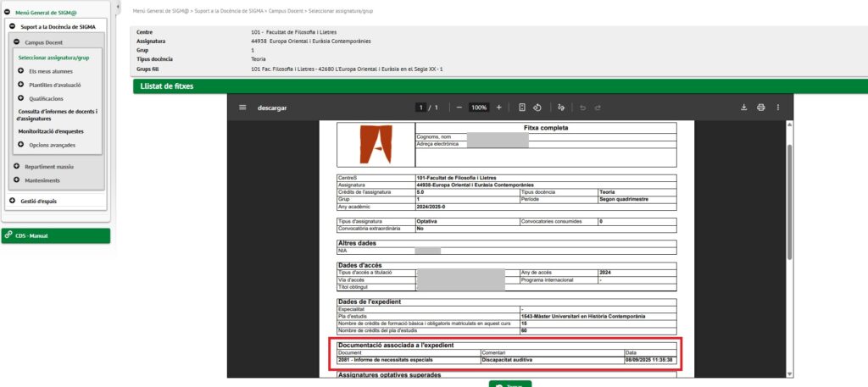Download the PDF file
The image size is (868, 387).
[744, 108]
